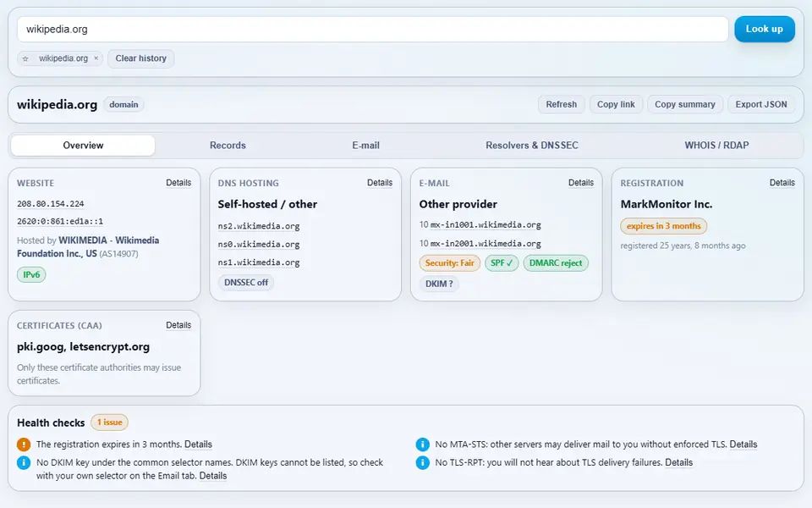Click the Other provider heading
Image resolution: width=812 pixels, height=508 pixels.
pos(458,204)
